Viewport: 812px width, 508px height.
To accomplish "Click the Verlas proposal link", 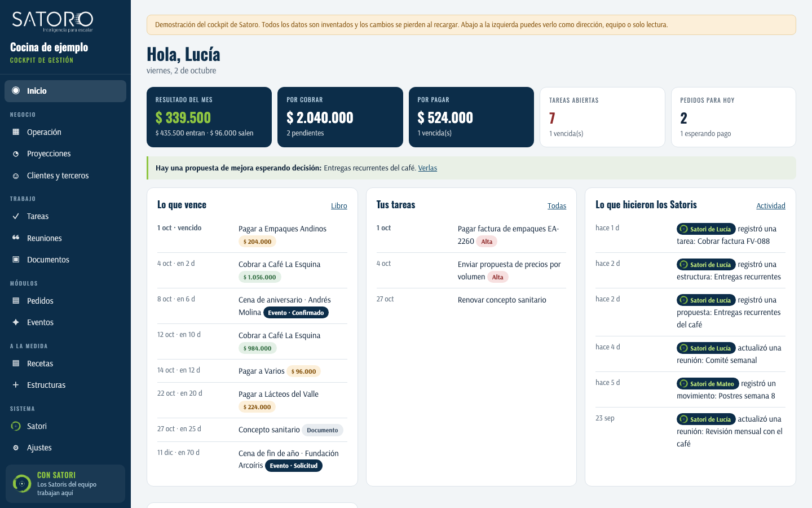I will [427, 168].
